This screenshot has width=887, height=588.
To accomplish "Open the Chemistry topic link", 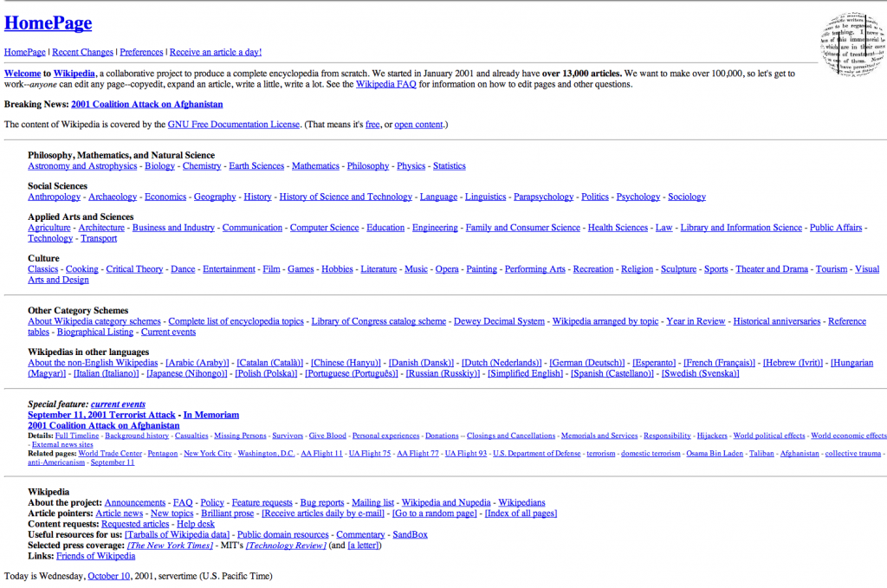I will tap(202, 165).
